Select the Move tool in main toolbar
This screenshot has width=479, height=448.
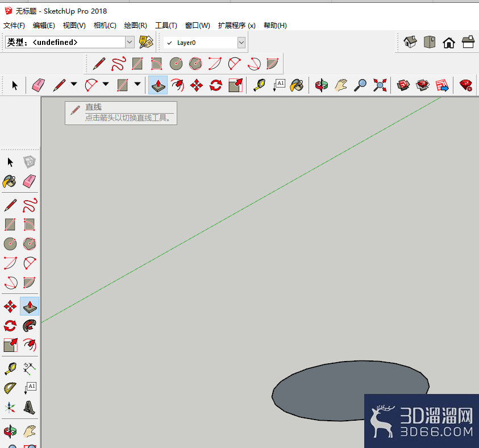[x=197, y=85]
